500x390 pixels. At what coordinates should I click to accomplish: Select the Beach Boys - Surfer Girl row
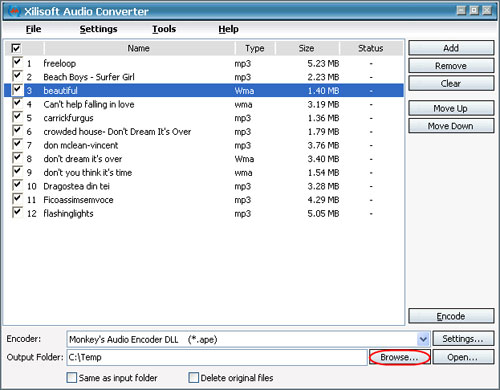pyautogui.click(x=204, y=77)
